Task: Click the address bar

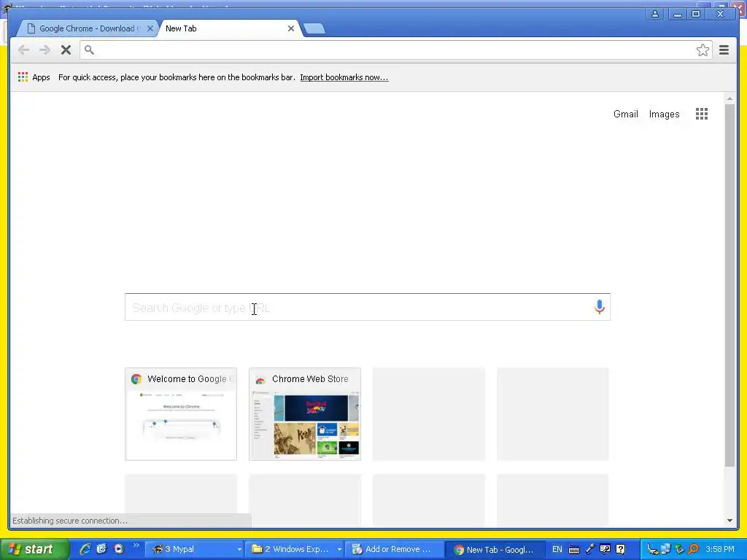Action: pos(395,50)
